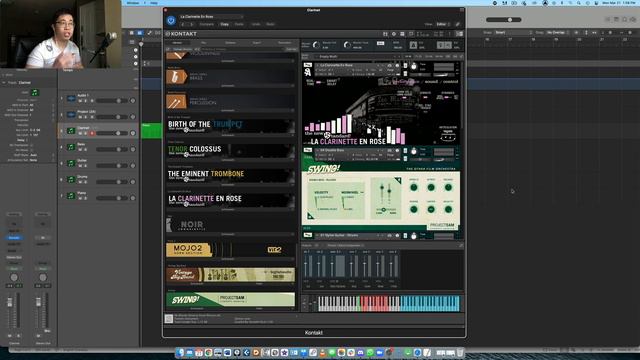Open the View Editor dropdown
Screen dimensions: 640x360
point(443,24)
